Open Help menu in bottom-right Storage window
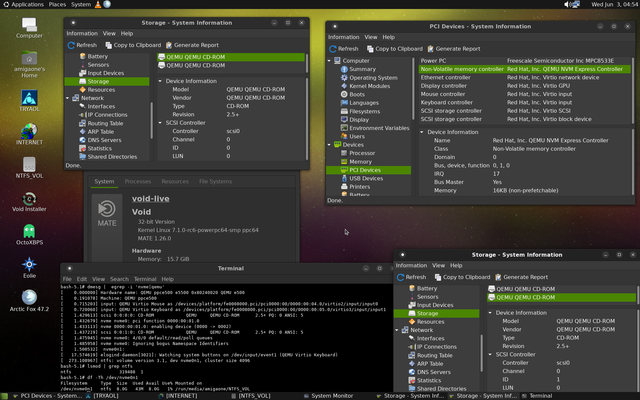Image resolution: width=640 pixels, height=400 pixels. coord(456,265)
